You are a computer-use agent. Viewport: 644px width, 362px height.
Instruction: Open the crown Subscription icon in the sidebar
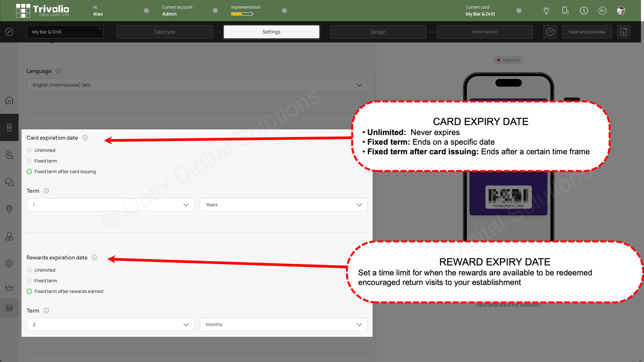(9, 288)
